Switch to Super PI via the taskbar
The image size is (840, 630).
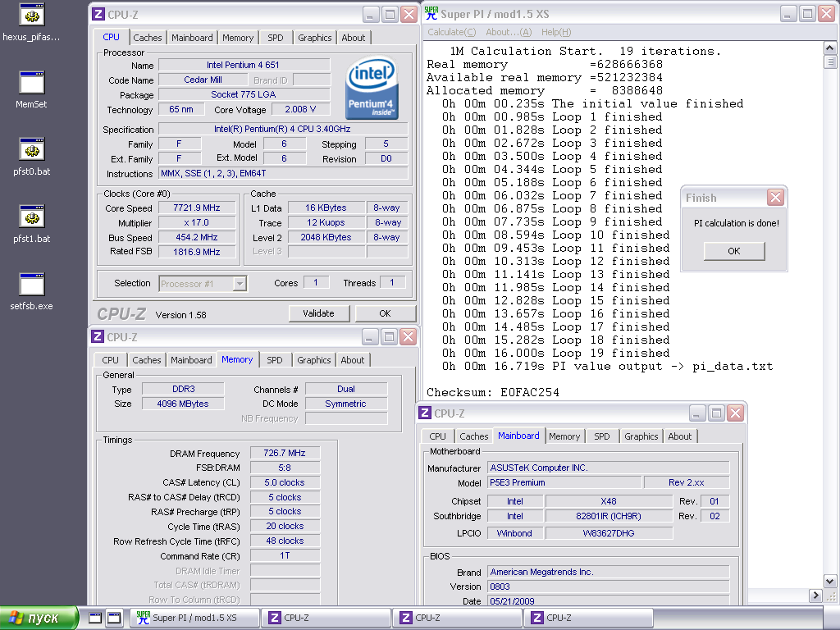[x=195, y=618]
